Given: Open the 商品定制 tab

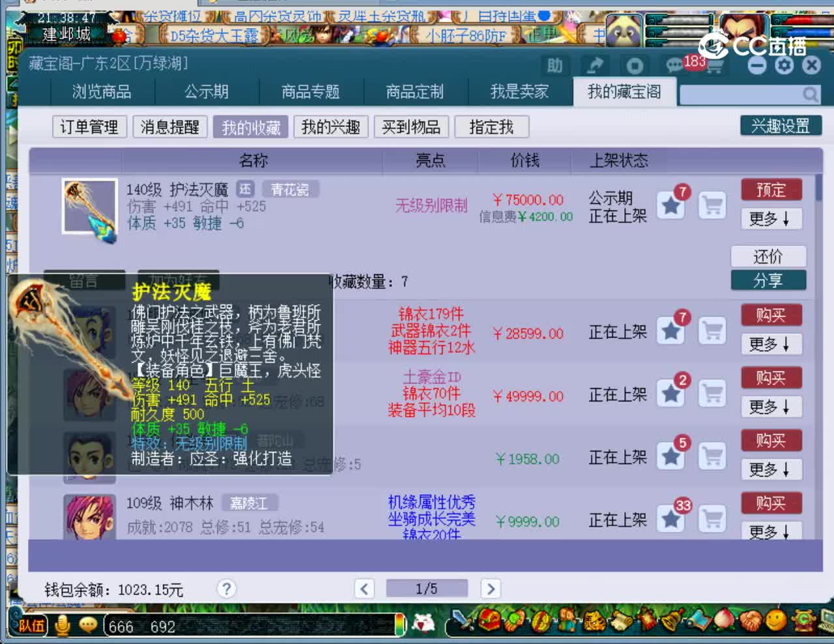Looking at the screenshot, I should [415, 92].
